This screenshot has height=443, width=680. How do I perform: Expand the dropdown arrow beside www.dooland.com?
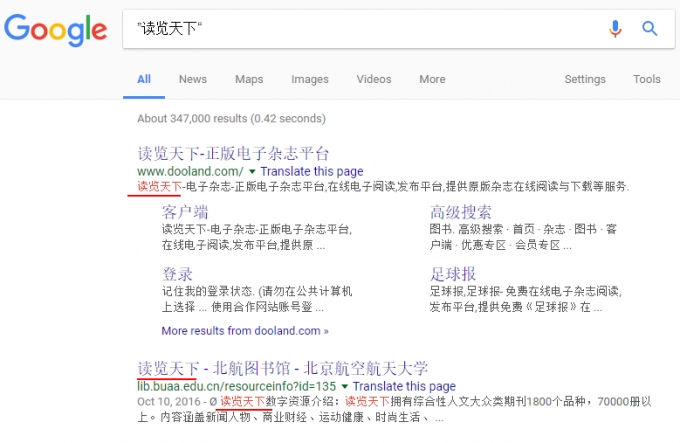click(x=252, y=172)
